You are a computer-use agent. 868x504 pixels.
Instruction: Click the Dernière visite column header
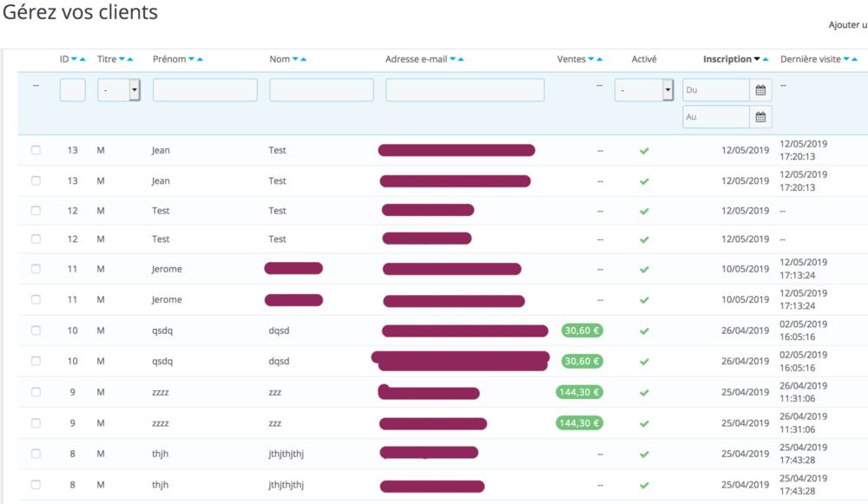pyautogui.click(x=811, y=59)
